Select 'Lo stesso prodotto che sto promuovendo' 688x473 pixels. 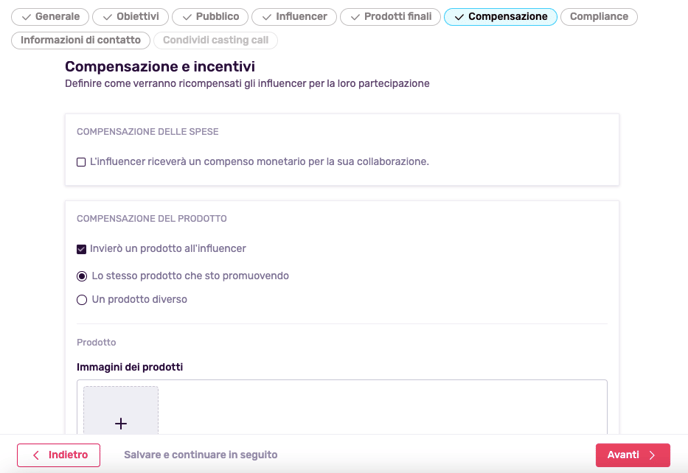click(x=82, y=276)
